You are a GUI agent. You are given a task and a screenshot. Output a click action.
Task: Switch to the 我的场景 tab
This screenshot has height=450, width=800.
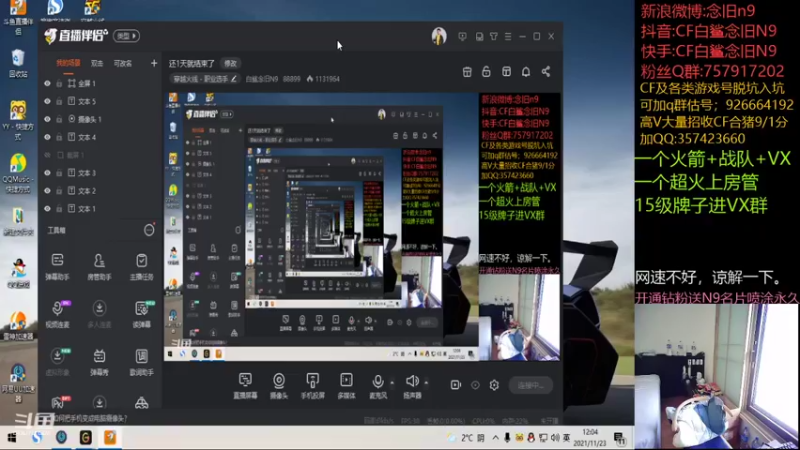(68, 63)
